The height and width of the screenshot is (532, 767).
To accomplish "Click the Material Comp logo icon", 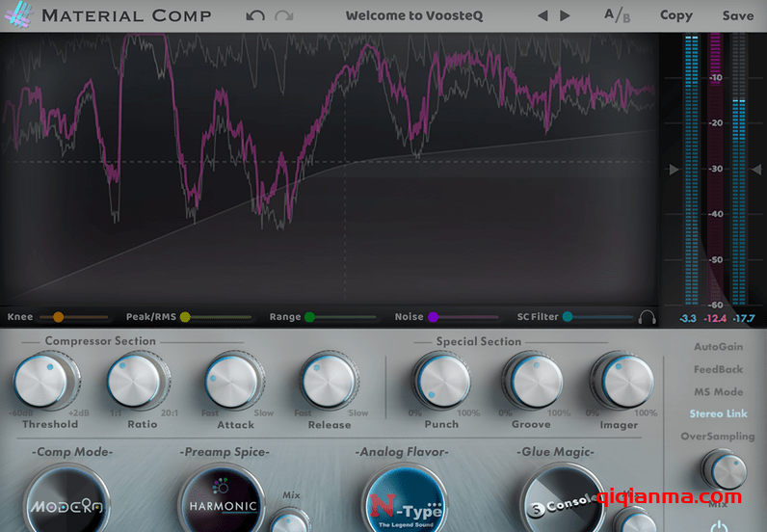I will click(19, 15).
